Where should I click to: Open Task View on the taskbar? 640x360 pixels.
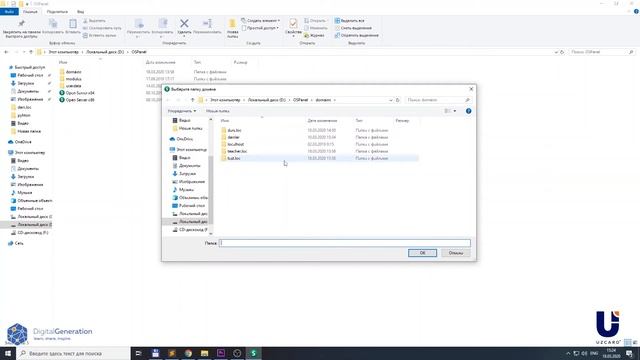tap(138, 353)
